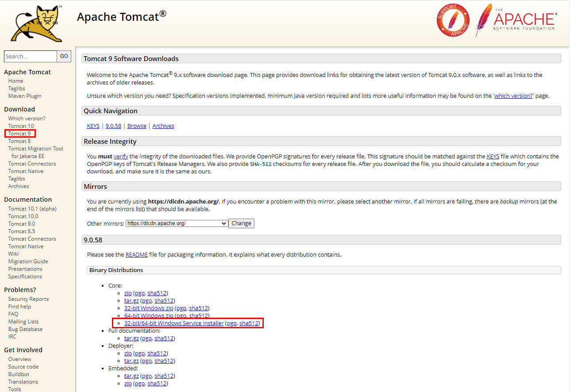Image resolution: width=570 pixels, height=392 pixels.
Task: Download 32-bit/64-bit Windows Service Installer
Action: [x=174, y=323]
